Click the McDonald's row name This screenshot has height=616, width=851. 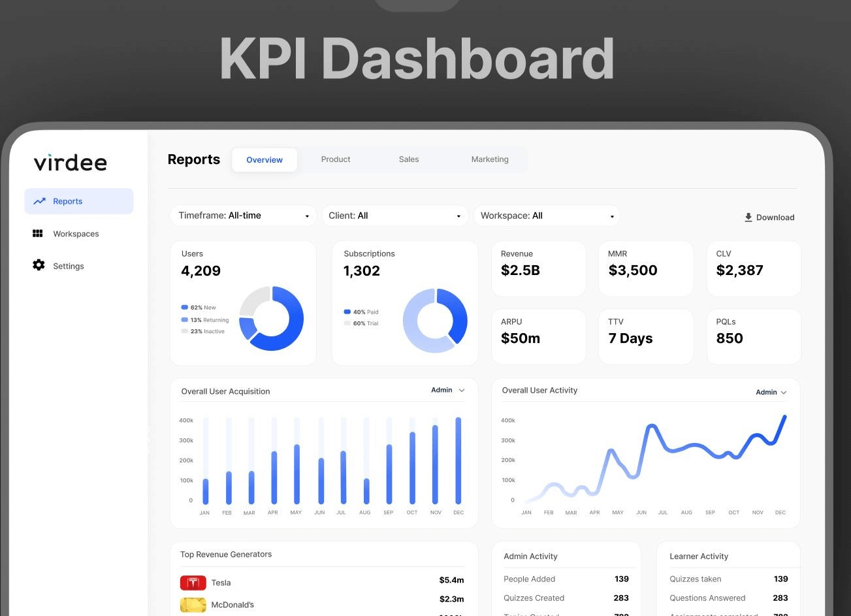point(233,605)
